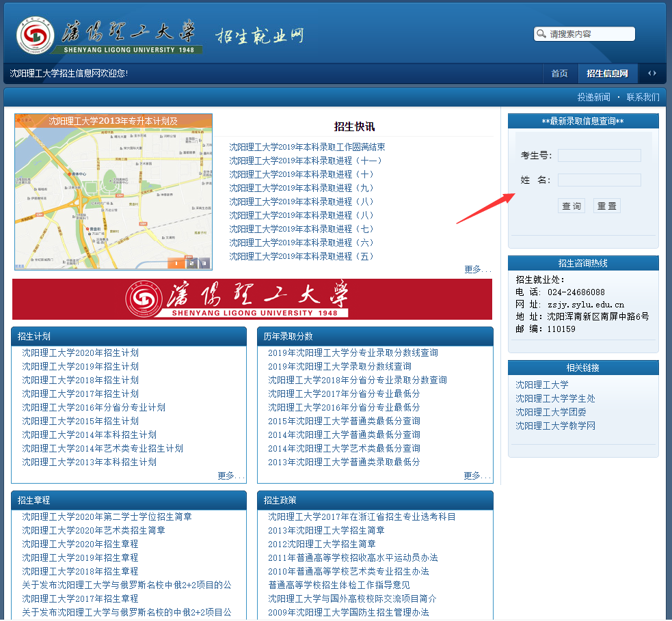Click the red university banner image
The image size is (672, 621).
coord(252,299)
